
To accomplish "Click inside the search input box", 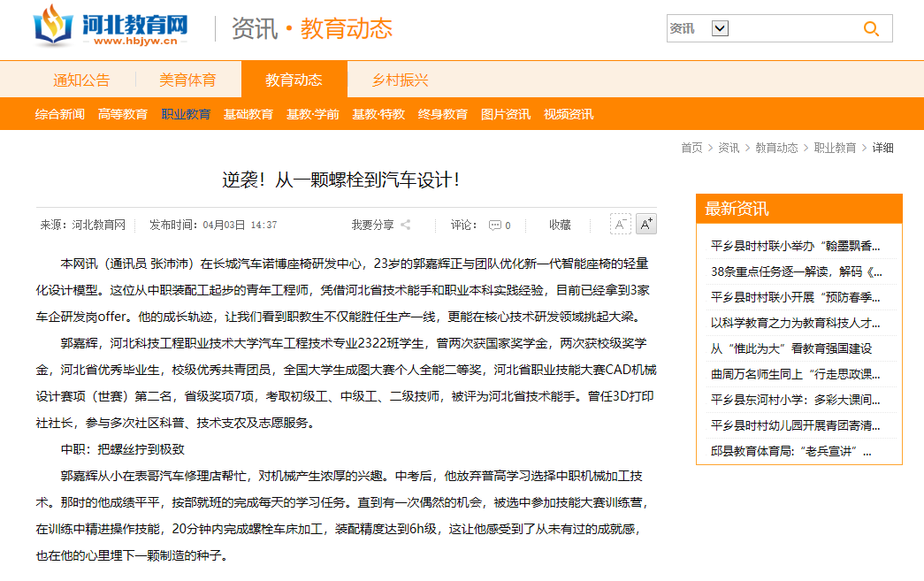I will tap(791, 27).
